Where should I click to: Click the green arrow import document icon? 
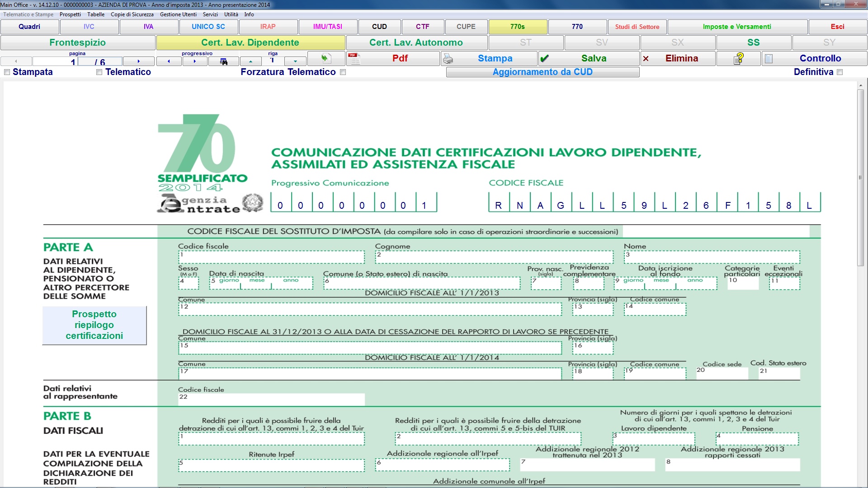point(325,58)
